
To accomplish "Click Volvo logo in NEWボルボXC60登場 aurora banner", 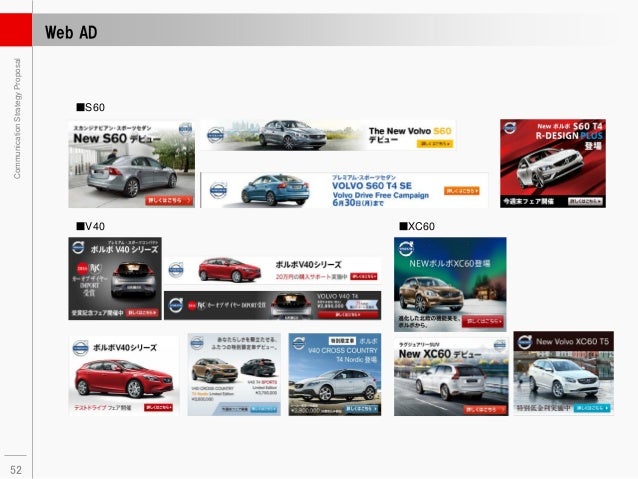I will click(x=406, y=249).
